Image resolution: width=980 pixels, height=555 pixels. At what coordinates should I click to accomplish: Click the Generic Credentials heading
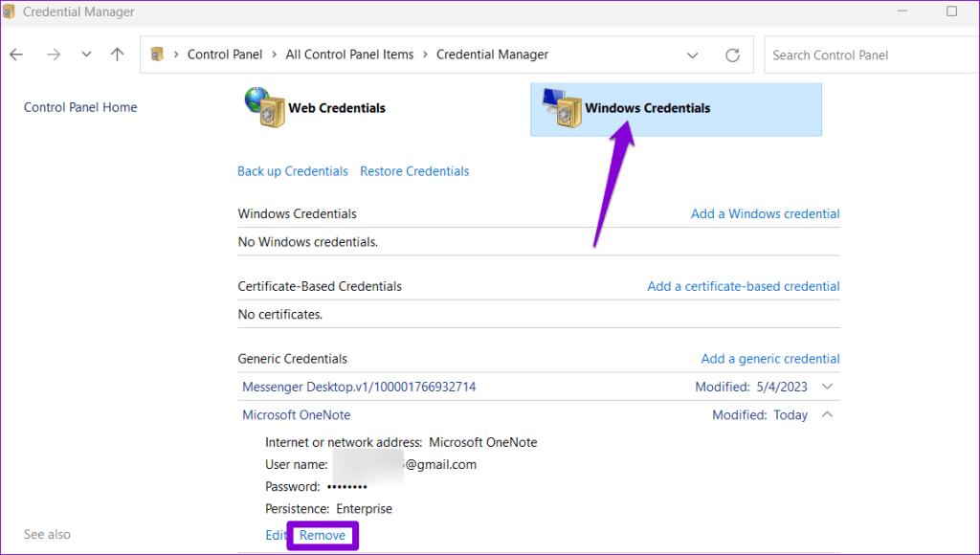tap(292, 359)
